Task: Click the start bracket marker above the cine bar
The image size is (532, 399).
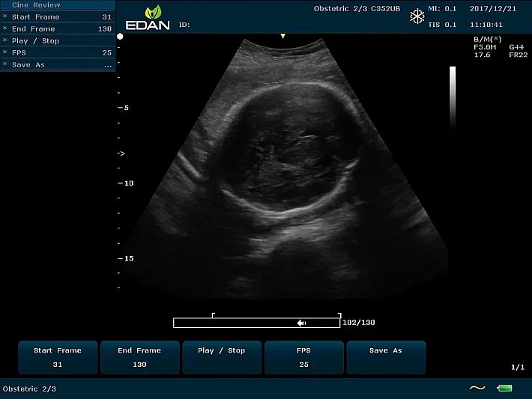Action: 213,315
